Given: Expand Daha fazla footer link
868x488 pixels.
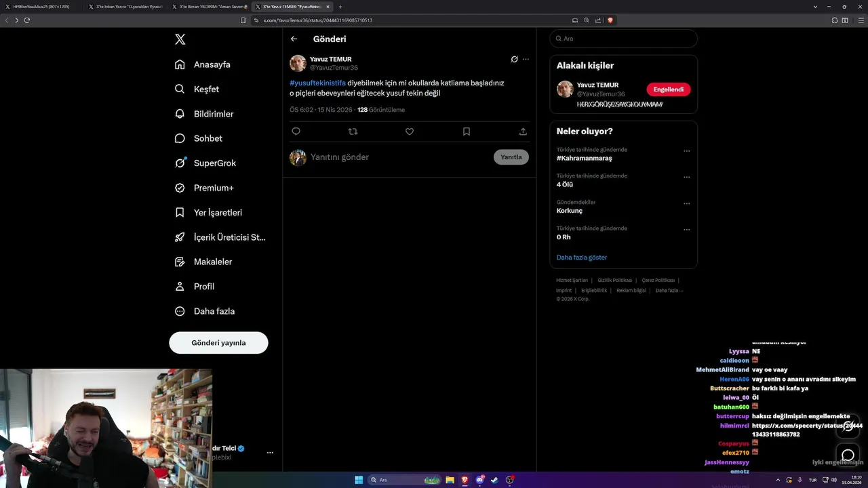Looking at the screenshot, I should coord(669,290).
